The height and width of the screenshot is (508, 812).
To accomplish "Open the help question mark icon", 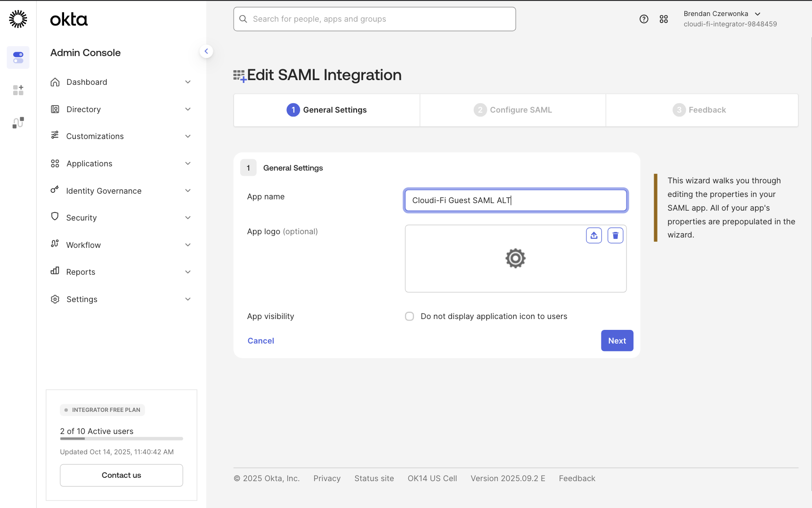I will (x=644, y=19).
